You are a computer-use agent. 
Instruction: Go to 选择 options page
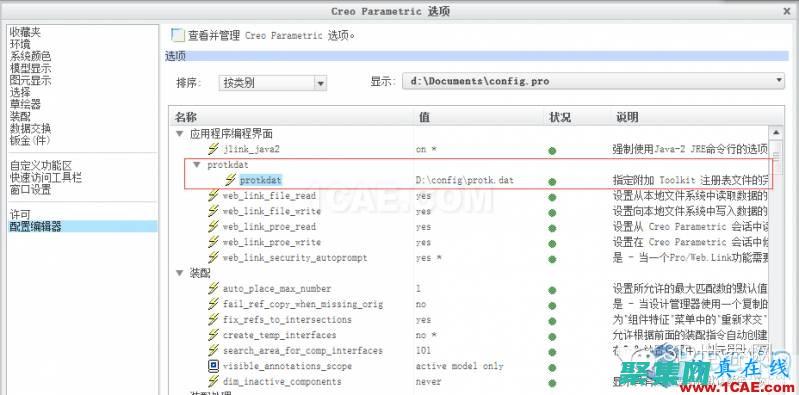20,92
